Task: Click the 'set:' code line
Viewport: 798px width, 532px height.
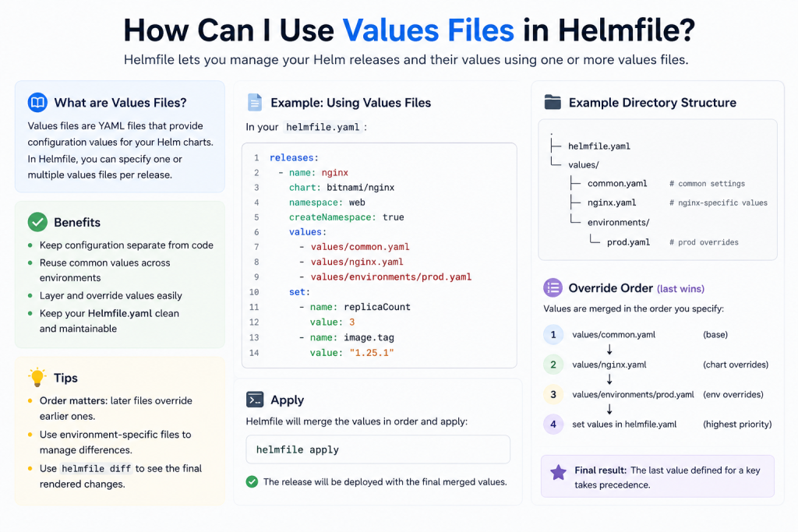Action: tap(299, 292)
